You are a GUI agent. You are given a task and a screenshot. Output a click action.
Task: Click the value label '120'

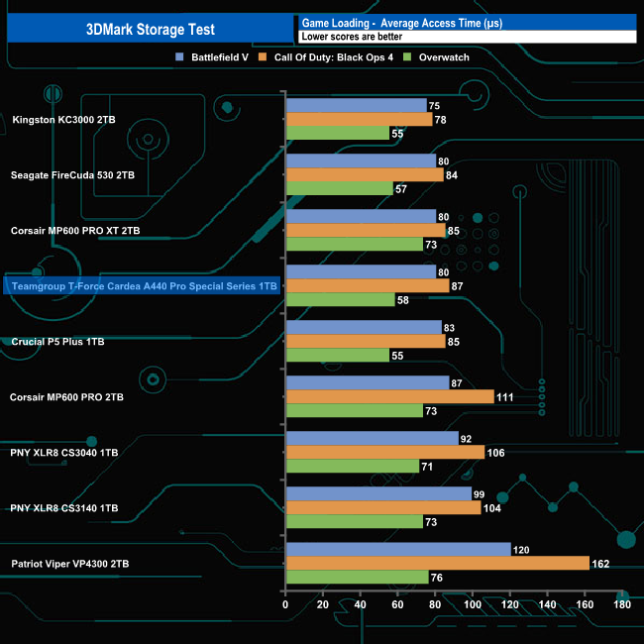click(x=521, y=550)
